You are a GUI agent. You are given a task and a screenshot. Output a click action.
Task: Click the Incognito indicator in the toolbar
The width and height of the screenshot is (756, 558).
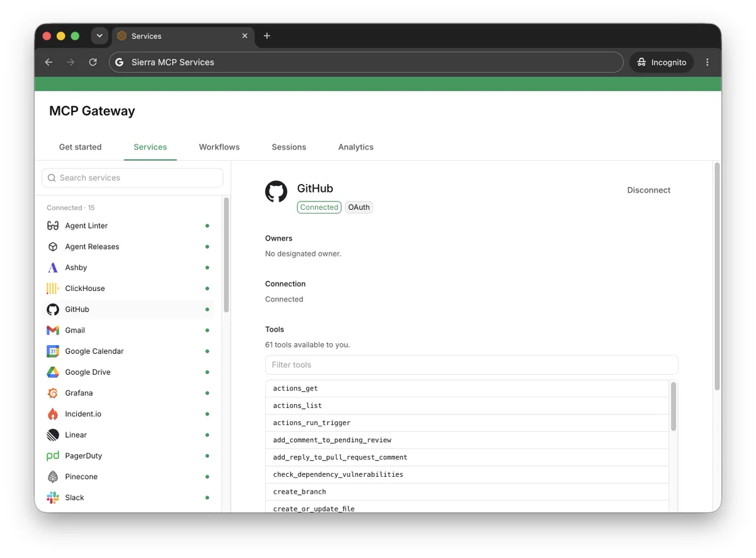coord(661,62)
